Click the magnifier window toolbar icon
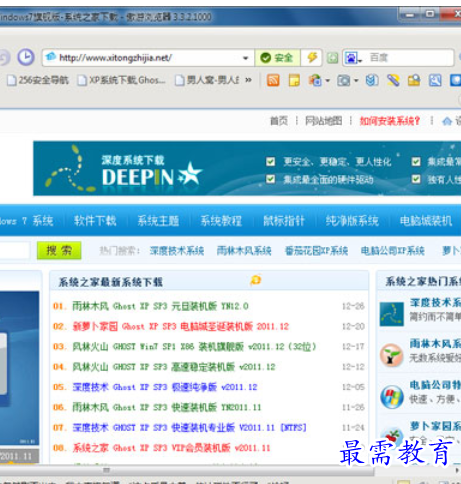Image resolution: width=461 pixels, height=484 pixels. [x=435, y=80]
